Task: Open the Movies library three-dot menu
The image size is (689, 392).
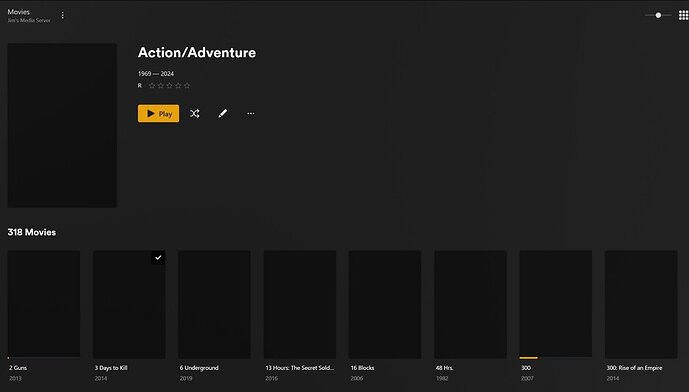Action: 62,15
